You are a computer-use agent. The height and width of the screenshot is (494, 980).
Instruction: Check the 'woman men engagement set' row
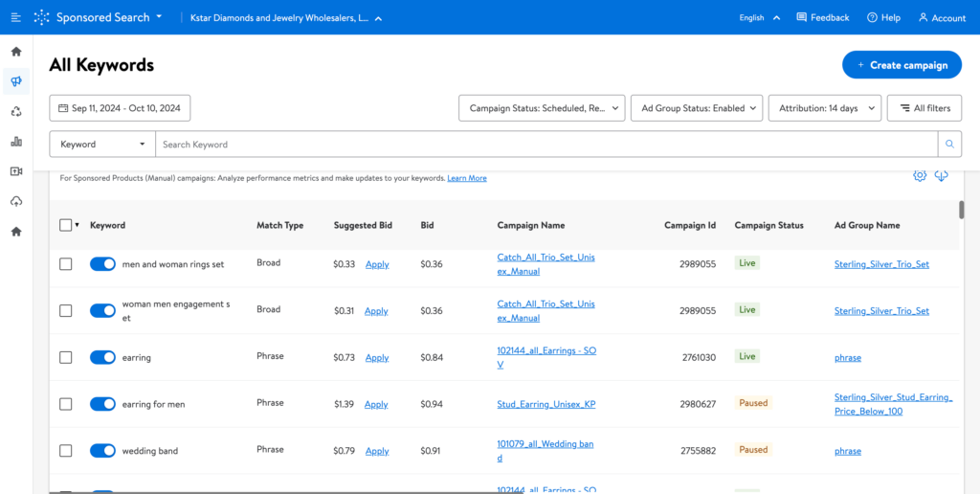pyautogui.click(x=66, y=311)
